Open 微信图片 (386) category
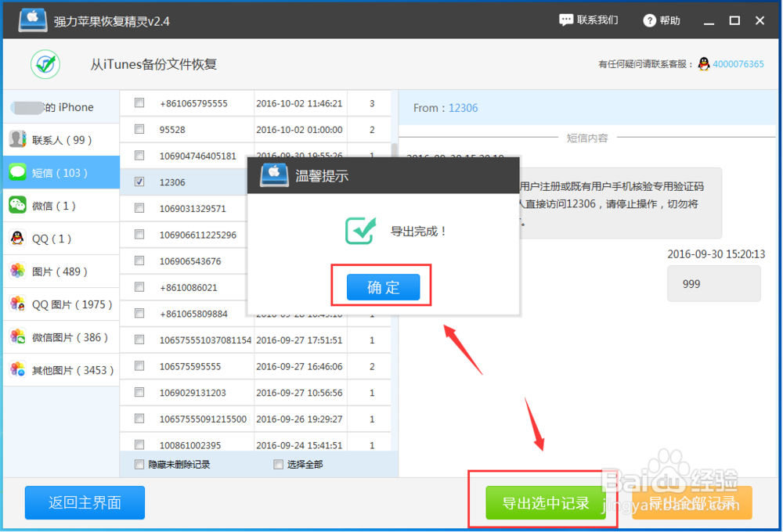 tap(61, 337)
